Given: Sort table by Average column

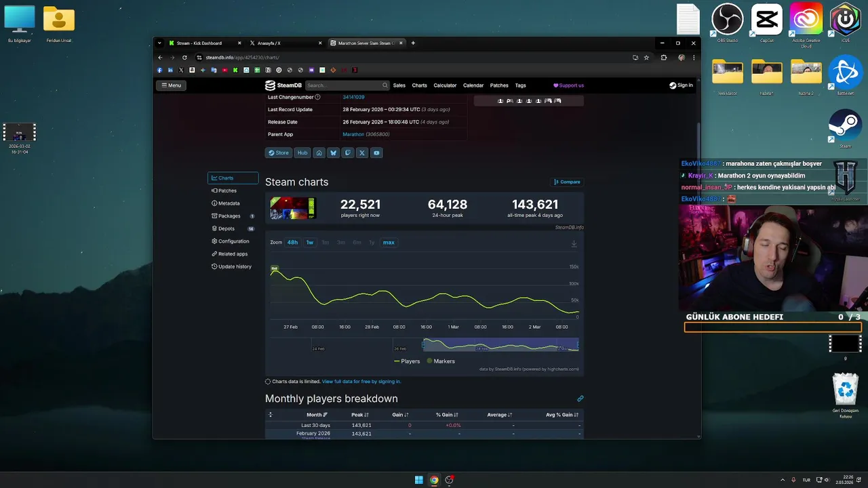Looking at the screenshot, I should [x=499, y=415].
